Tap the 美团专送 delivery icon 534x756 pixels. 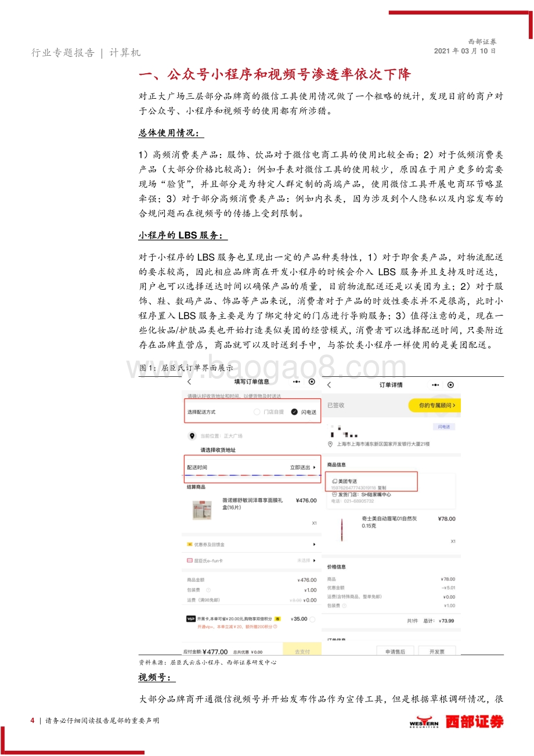334,481
